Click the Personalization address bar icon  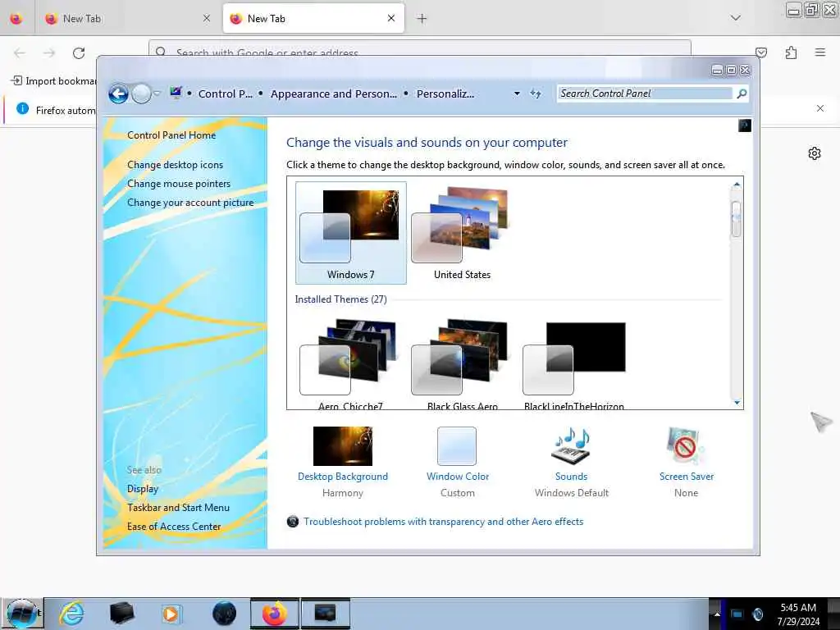[176, 94]
